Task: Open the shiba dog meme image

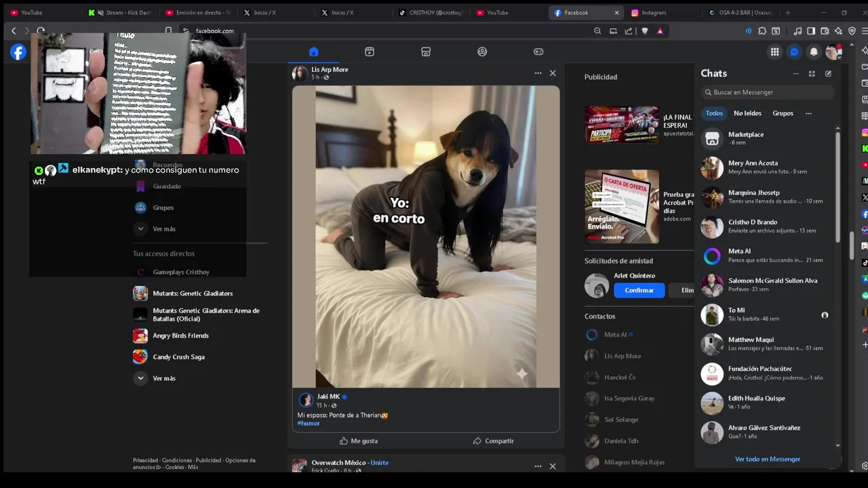Action: (x=426, y=236)
